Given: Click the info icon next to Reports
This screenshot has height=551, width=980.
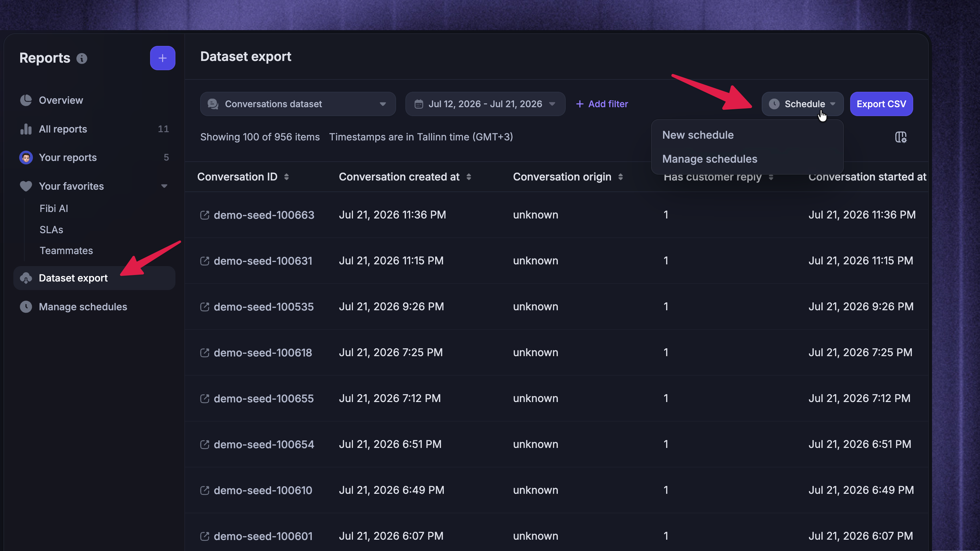Looking at the screenshot, I should click(x=82, y=58).
